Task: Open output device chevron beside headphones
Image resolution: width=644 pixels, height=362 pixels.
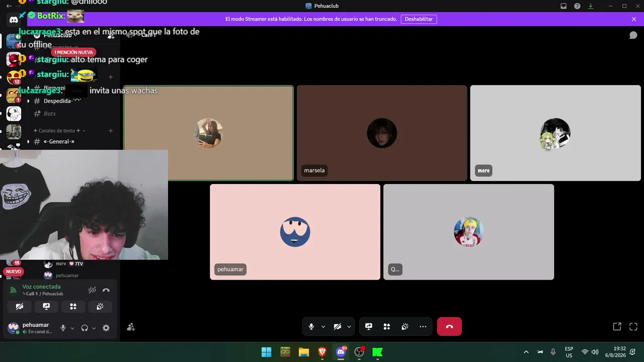Action: (94, 328)
